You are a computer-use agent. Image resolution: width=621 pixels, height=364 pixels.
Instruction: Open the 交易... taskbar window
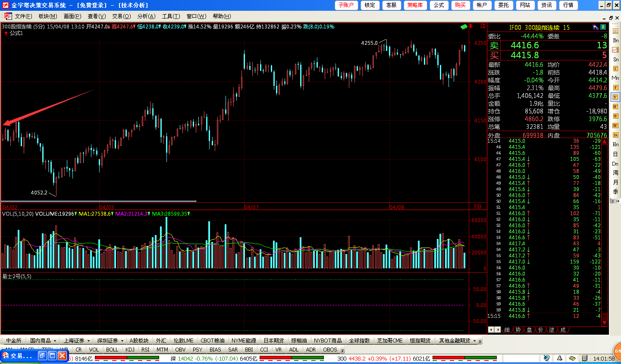pyautogui.click(x=34, y=356)
